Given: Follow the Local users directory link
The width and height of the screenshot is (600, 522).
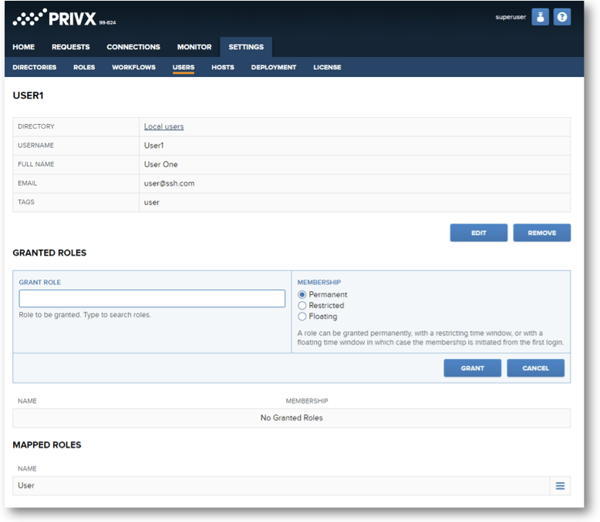Looking at the screenshot, I should click(164, 127).
